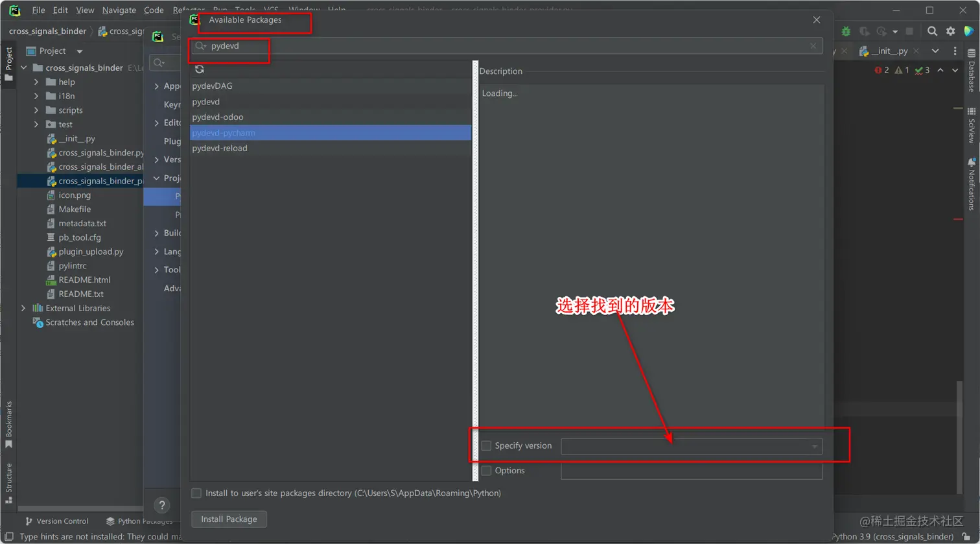
Task: Enable the Options checkbox
Action: pos(486,471)
